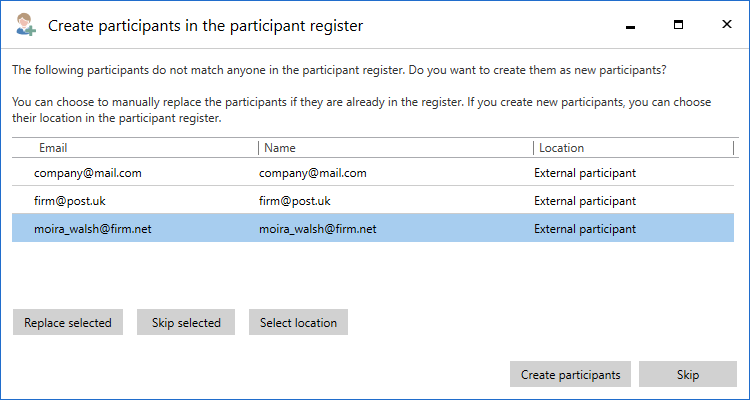This screenshot has width=750, height=400.
Task: Minimize the Create participants dialog
Action: (631, 26)
